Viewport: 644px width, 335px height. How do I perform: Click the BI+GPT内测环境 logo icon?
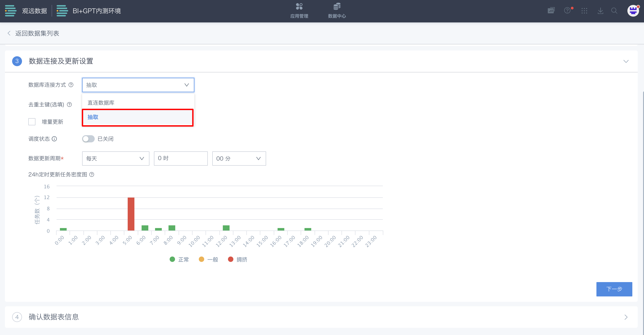point(62,11)
